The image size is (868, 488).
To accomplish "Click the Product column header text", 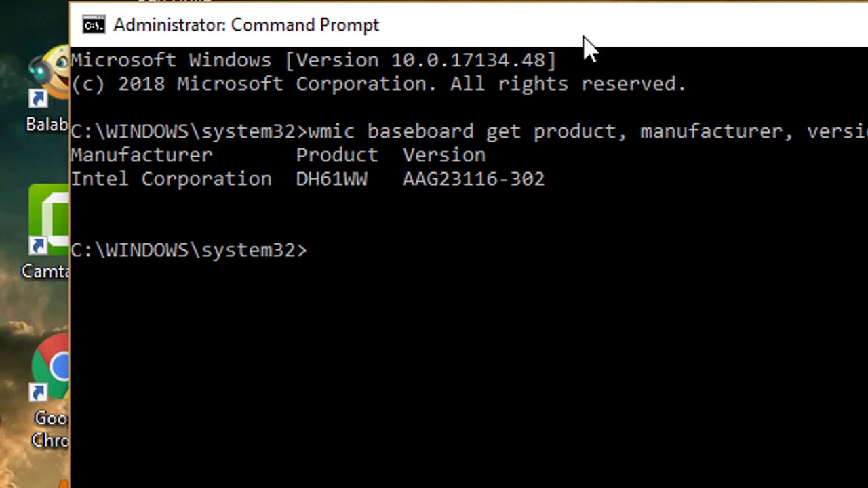I will [x=337, y=155].
